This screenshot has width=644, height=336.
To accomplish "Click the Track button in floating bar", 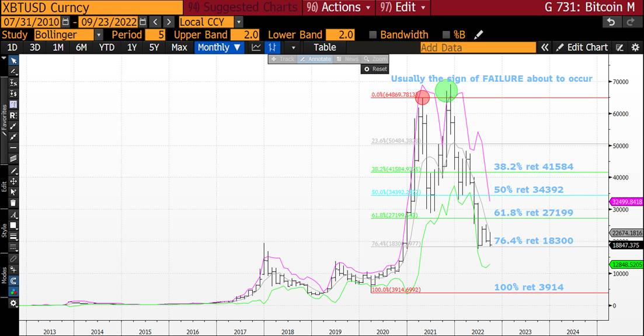I will pos(283,59).
